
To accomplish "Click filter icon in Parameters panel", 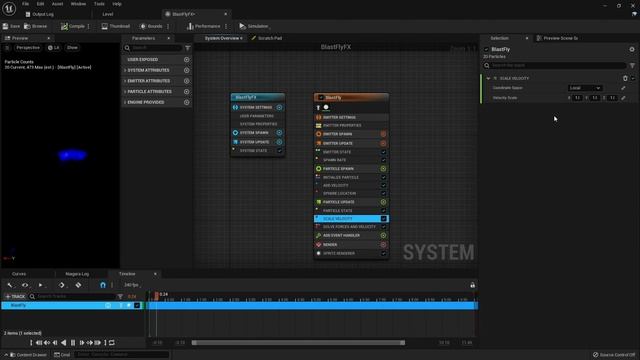I will click(188, 48).
